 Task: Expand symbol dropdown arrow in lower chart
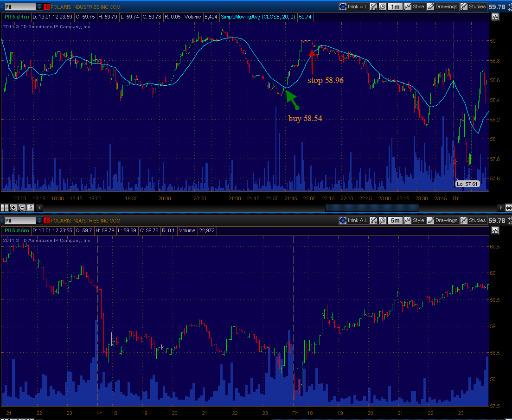pos(39,220)
